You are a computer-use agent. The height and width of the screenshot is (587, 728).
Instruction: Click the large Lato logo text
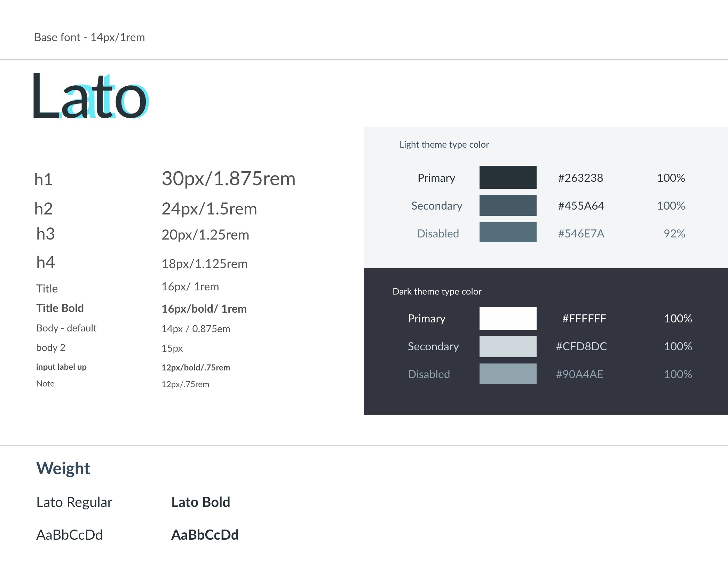point(90,96)
